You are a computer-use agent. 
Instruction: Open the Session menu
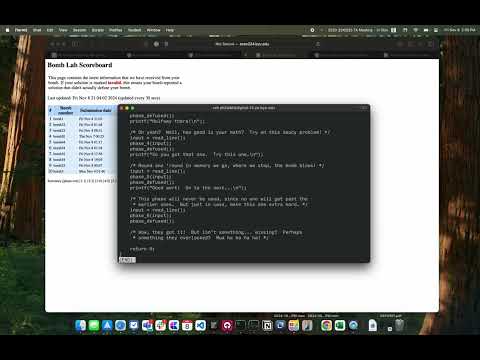(79, 30)
